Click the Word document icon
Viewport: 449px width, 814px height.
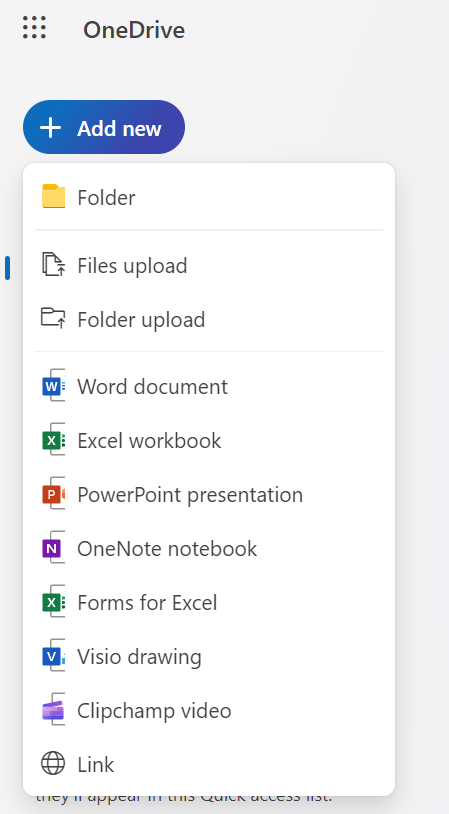tap(53, 386)
